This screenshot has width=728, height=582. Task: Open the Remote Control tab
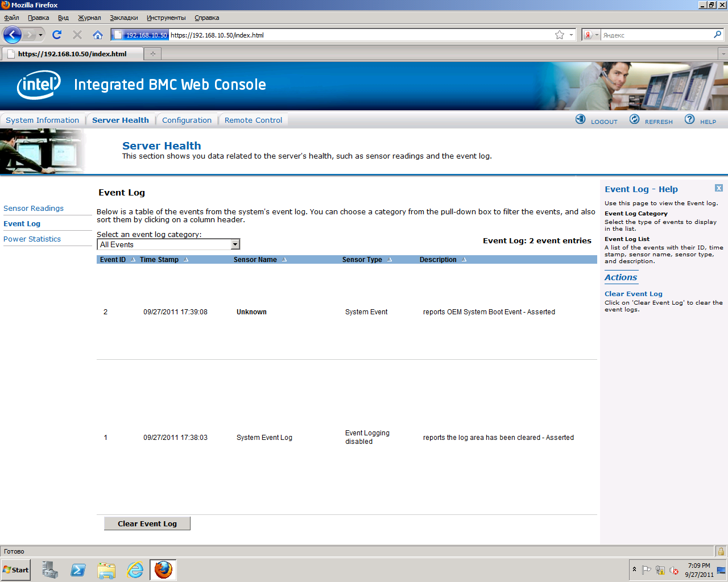[253, 120]
